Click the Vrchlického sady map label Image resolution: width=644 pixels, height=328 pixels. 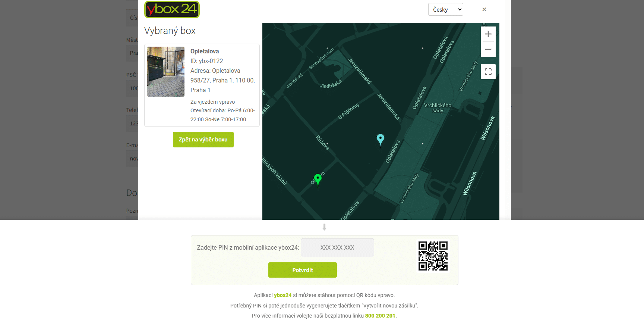click(438, 108)
